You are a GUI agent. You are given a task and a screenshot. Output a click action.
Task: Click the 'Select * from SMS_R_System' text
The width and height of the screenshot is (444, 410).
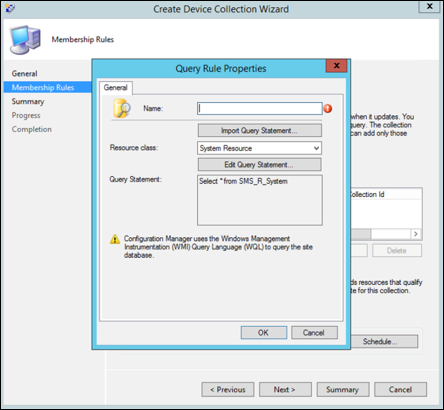[243, 181]
